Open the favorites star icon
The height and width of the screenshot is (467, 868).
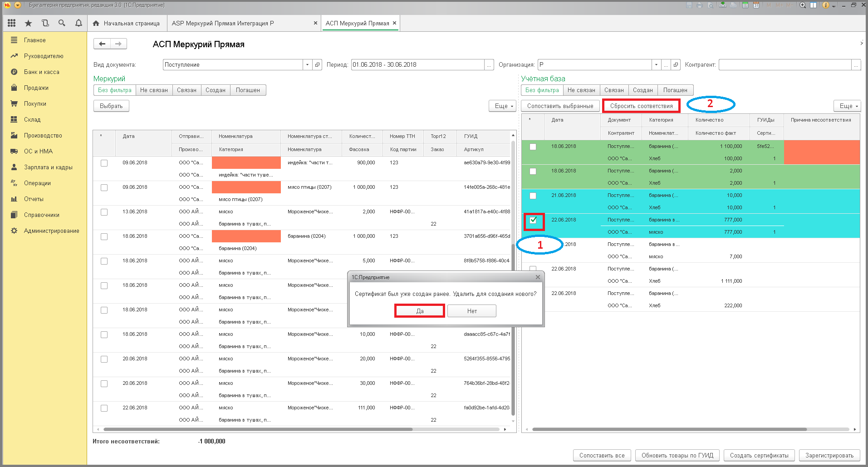coord(28,23)
